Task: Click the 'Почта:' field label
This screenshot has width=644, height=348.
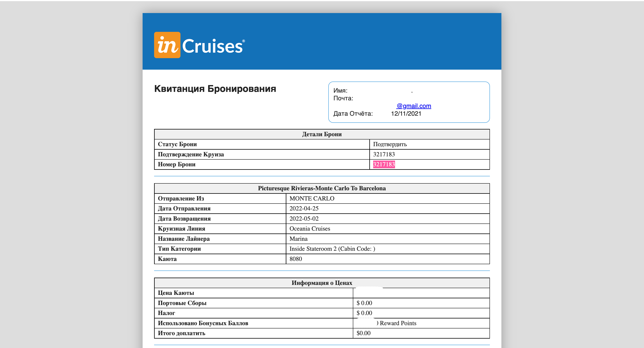Action: coord(343,98)
